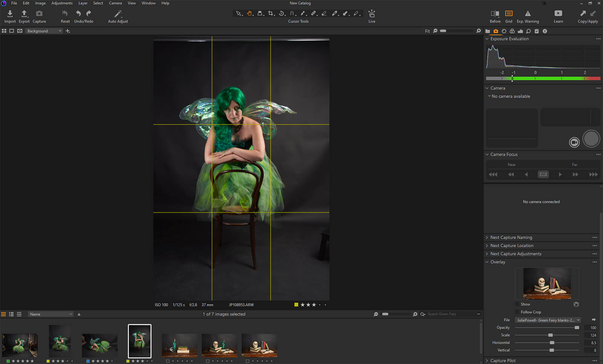Image resolution: width=603 pixels, height=364 pixels.
Task: Click the Auto Adjust magic wand icon
Action: pyautogui.click(x=118, y=14)
